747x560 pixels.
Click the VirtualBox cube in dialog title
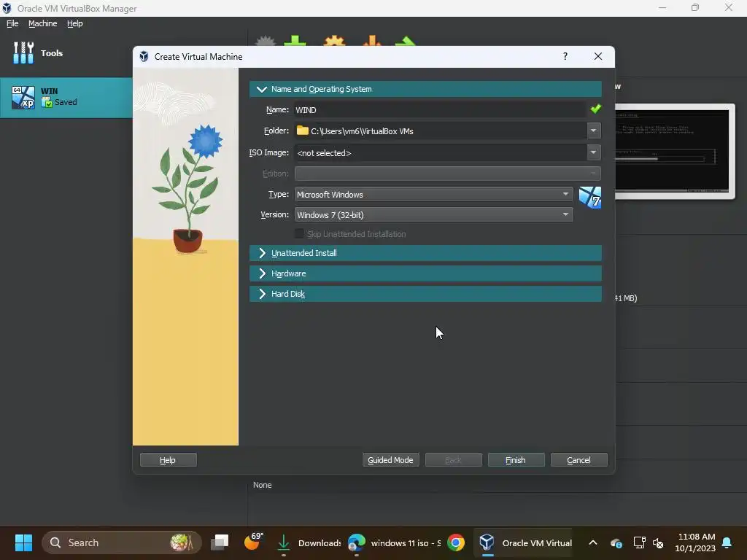click(144, 57)
